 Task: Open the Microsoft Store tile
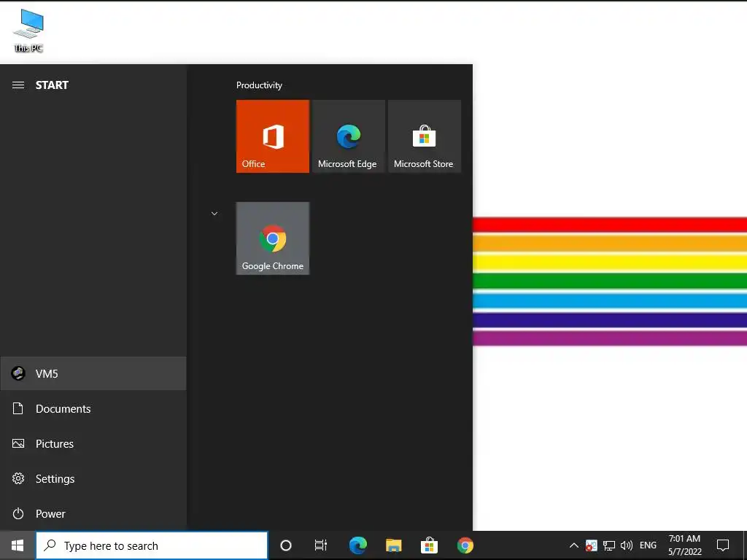[425, 136]
